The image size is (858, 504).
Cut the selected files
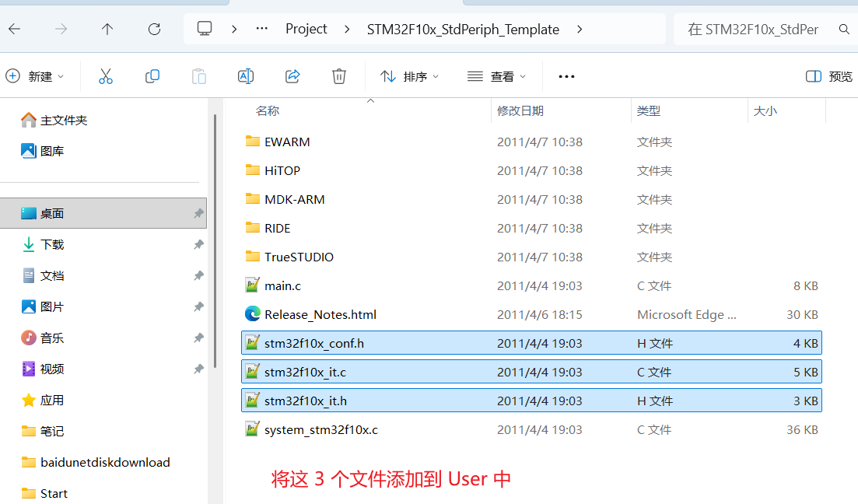click(x=106, y=76)
